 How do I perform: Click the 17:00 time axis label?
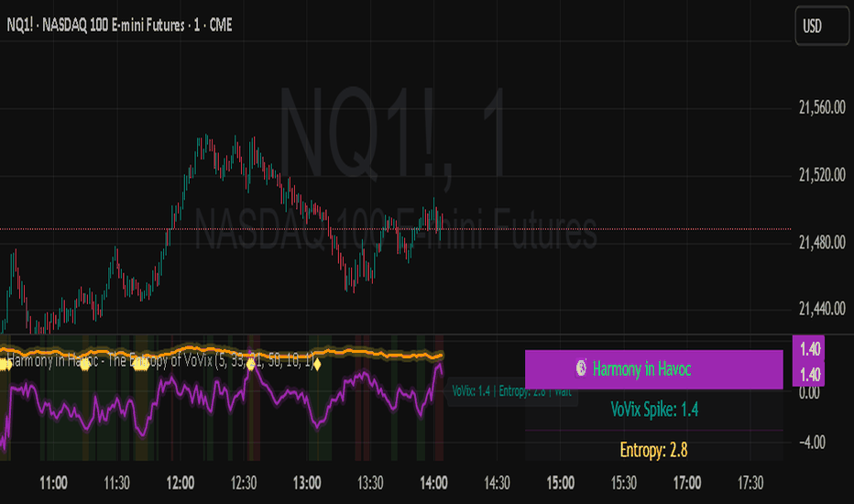687,483
